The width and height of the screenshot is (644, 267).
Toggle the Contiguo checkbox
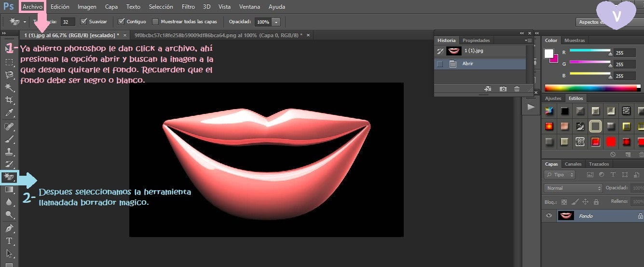pos(122,22)
